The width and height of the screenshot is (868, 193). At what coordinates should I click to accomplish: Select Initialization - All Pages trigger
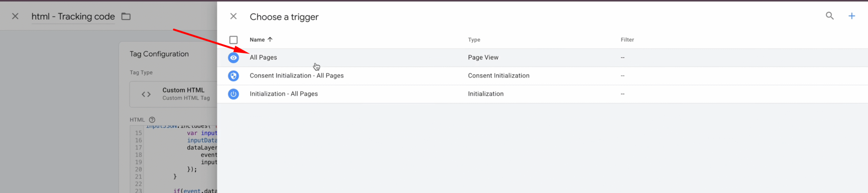point(283,94)
